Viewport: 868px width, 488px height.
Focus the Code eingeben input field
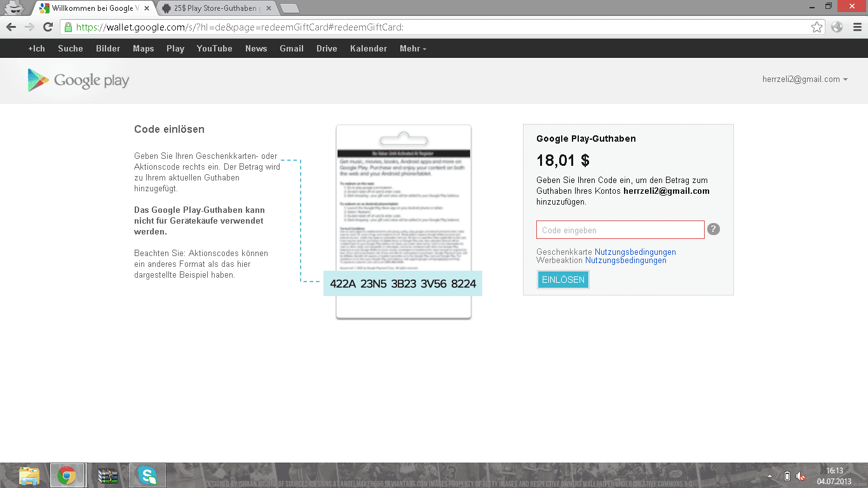[620, 230]
